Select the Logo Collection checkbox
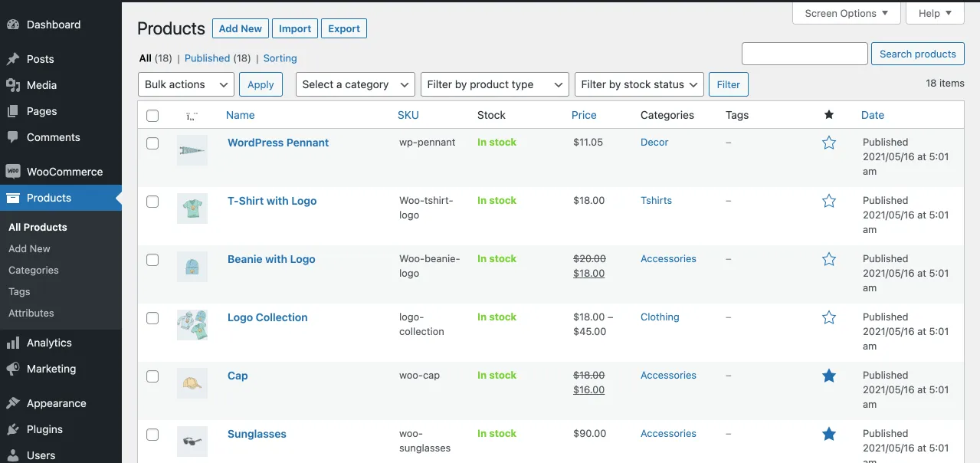 pyautogui.click(x=152, y=318)
